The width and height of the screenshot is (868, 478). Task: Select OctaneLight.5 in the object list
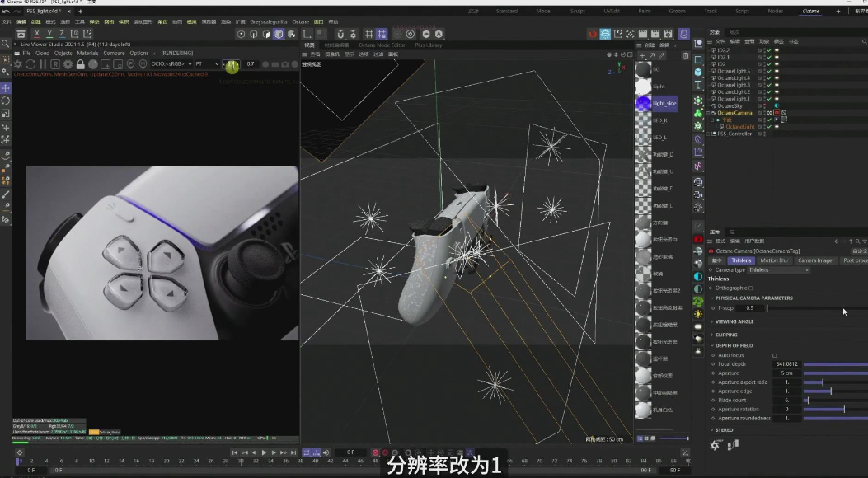coord(734,71)
